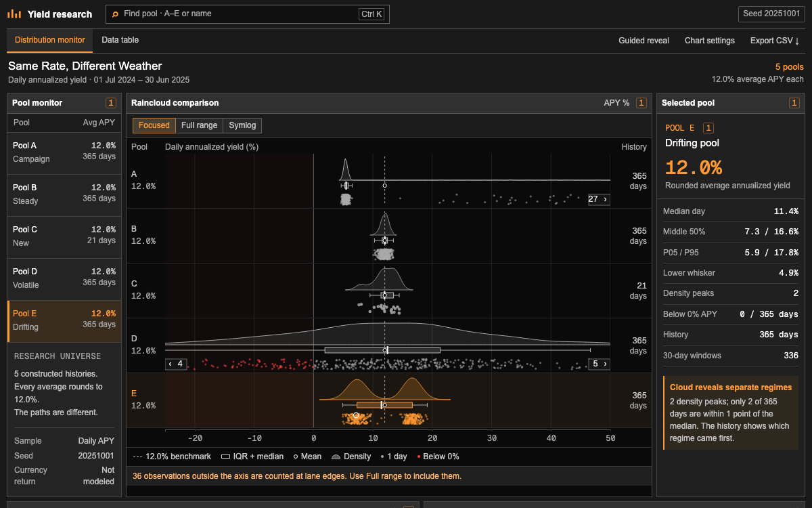Screen dimensions: 812x508
Task: Select the Focused axis mode
Action: pyautogui.click(x=154, y=125)
